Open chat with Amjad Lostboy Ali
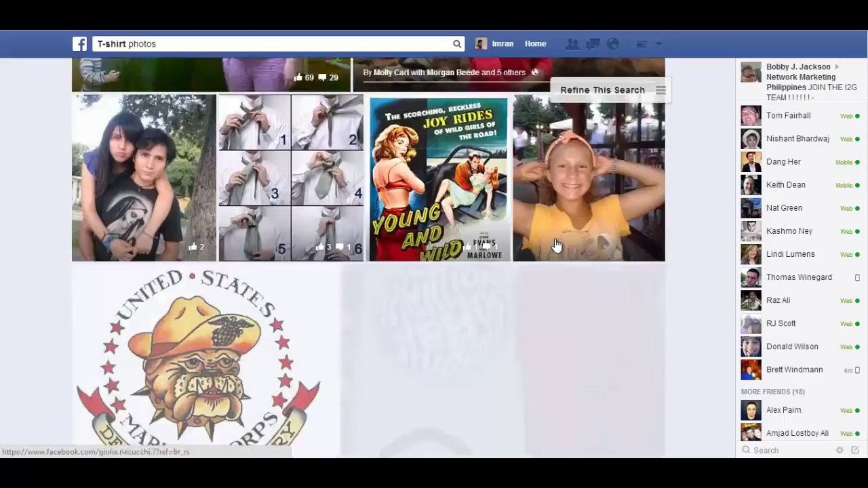This screenshot has height=488, width=868. tap(800, 433)
